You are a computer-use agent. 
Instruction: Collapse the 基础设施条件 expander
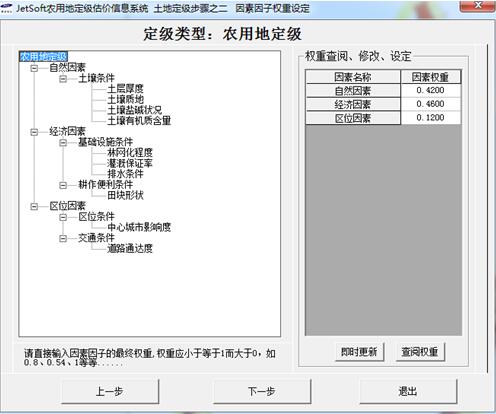tap(63, 143)
